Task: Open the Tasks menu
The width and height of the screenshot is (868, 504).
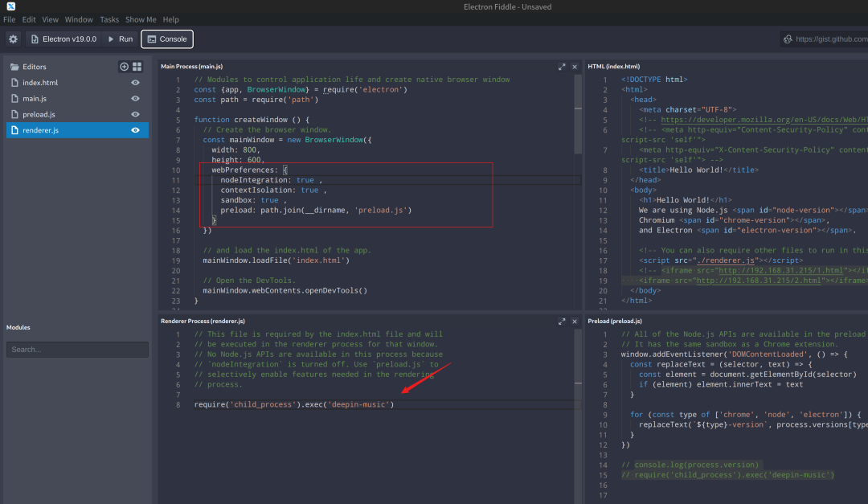Action: click(x=109, y=19)
